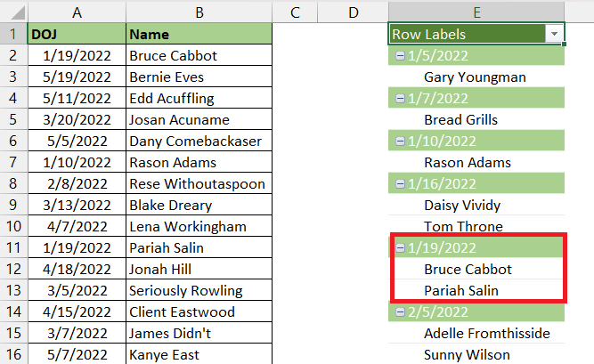This screenshot has height=364, width=594.
Task: Collapse the 1/16/2022 pivot group
Action: (400, 184)
